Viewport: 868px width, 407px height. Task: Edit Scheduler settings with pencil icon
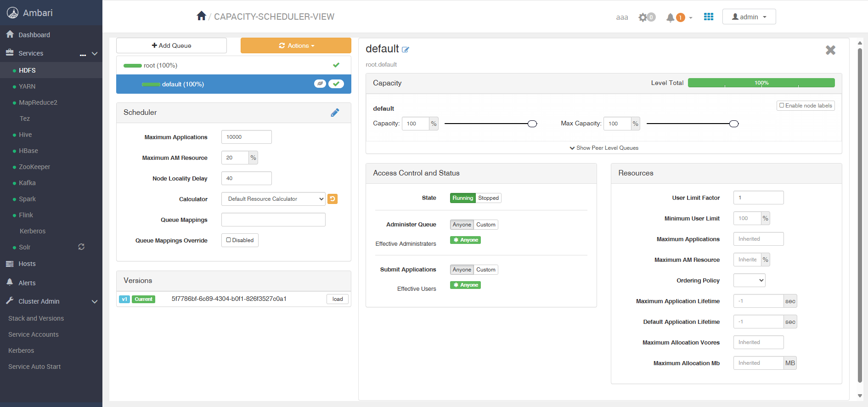[x=335, y=113]
